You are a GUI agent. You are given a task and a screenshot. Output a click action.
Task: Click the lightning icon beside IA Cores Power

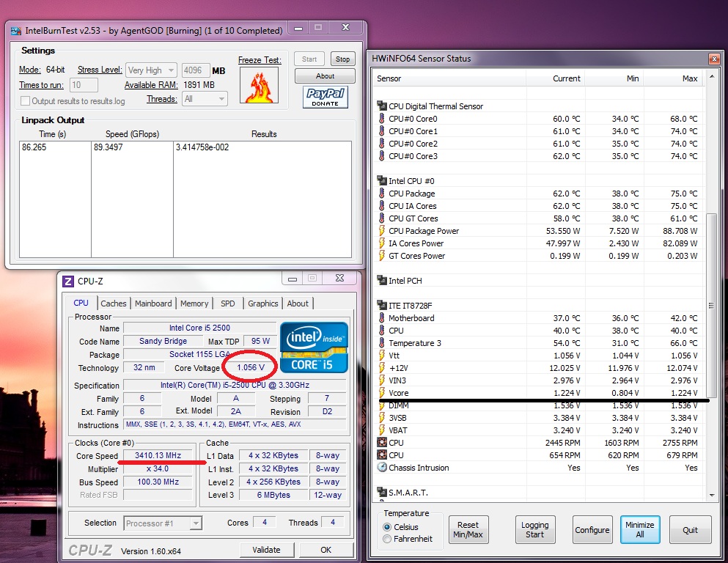(x=382, y=243)
